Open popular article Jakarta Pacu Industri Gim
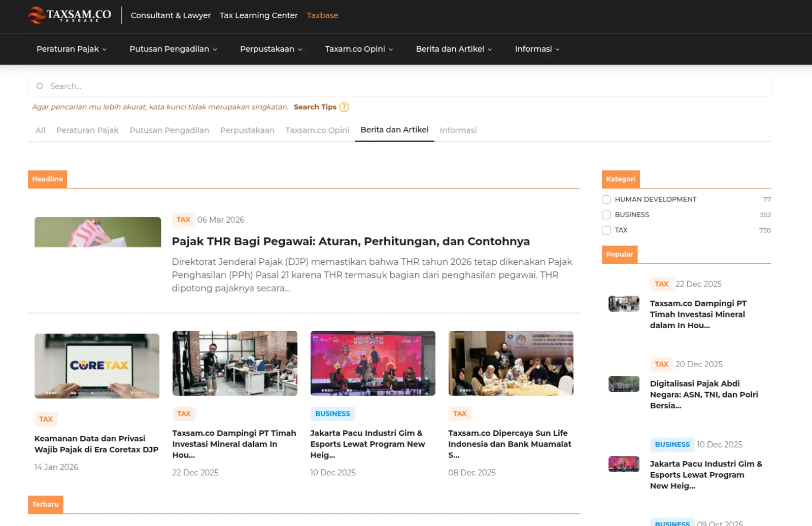Screen dimensions: 812x526 pos(706,475)
